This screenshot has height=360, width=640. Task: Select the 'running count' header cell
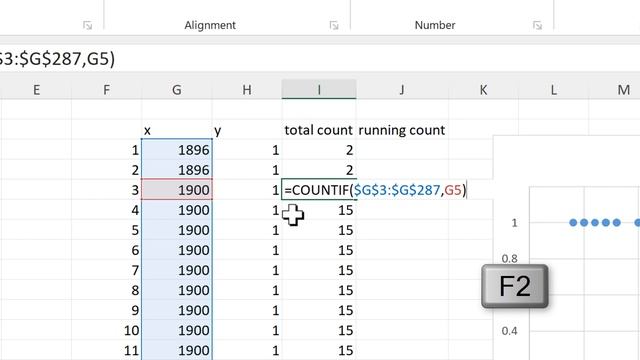click(x=402, y=130)
